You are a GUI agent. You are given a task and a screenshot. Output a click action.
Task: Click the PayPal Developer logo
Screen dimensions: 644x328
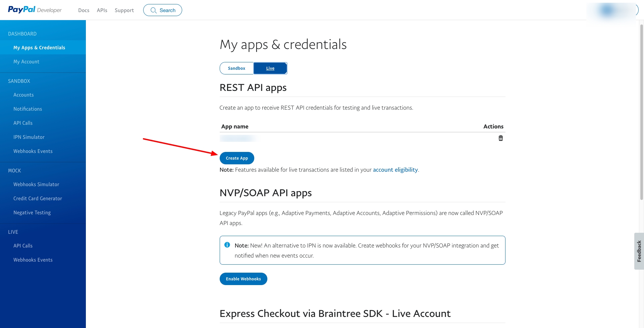click(35, 10)
